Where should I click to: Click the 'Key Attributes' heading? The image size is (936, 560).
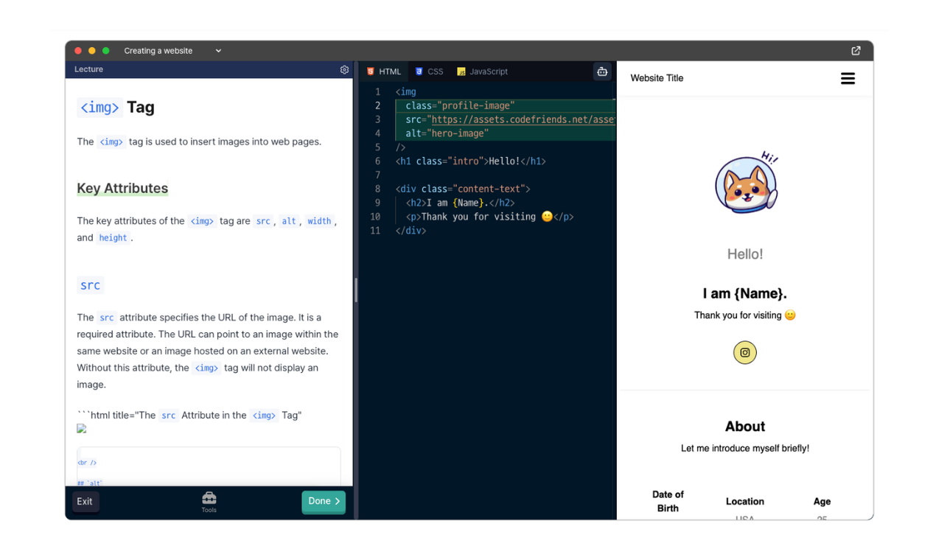pyautogui.click(x=122, y=188)
